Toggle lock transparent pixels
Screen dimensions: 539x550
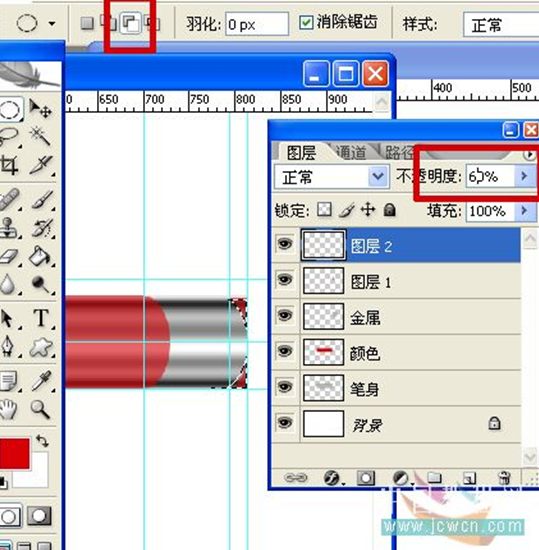(324, 210)
